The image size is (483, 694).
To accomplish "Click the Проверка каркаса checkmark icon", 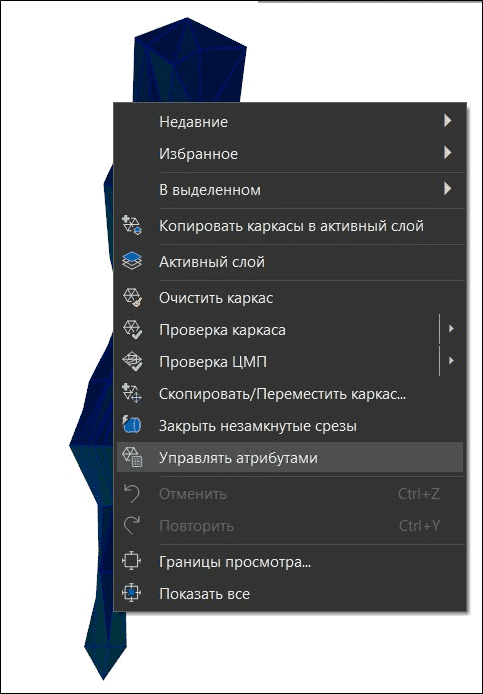I will pyautogui.click(x=131, y=330).
